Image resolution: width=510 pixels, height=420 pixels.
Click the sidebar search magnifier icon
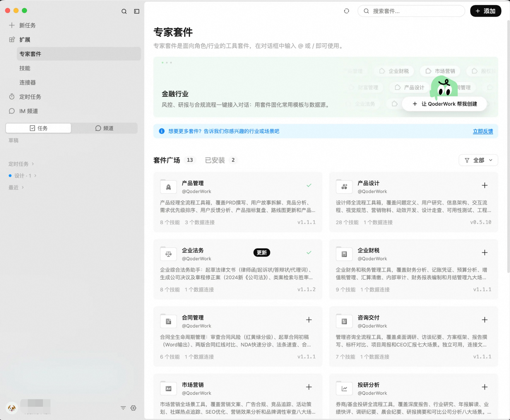(x=124, y=11)
